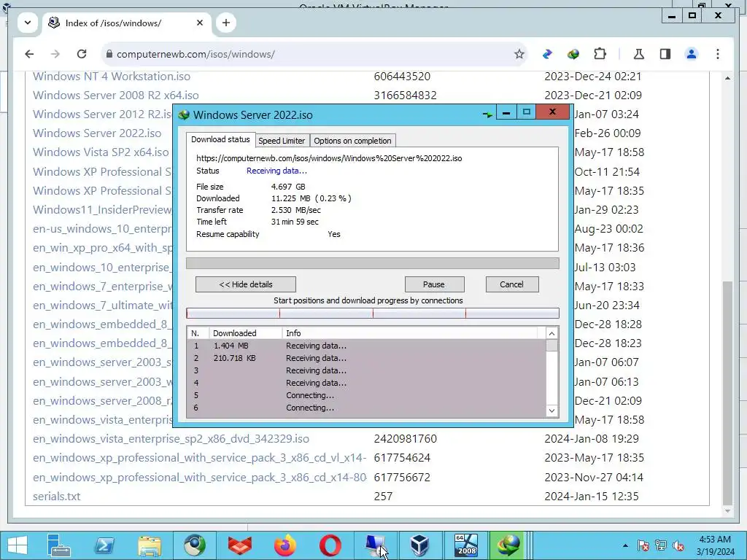Click the download URL text in IDM dialog
Image resolution: width=747 pixels, height=560 pixels.
[329, 158]
